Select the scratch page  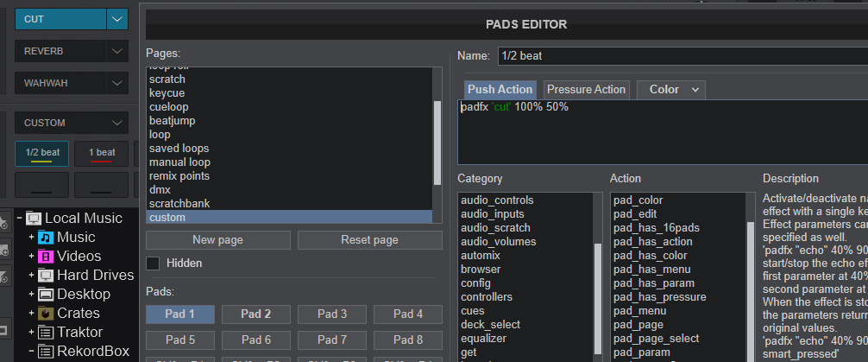pyautogui.click(x=290, y=79)
